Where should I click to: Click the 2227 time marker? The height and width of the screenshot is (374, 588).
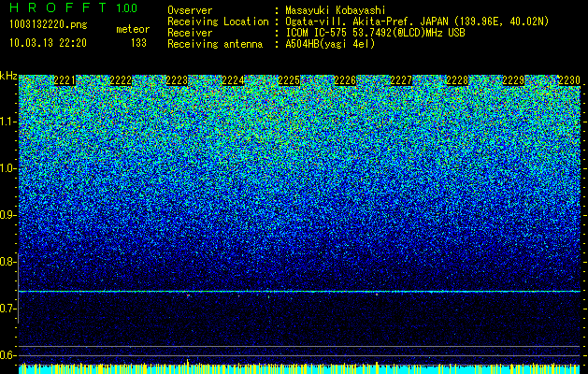401,80
